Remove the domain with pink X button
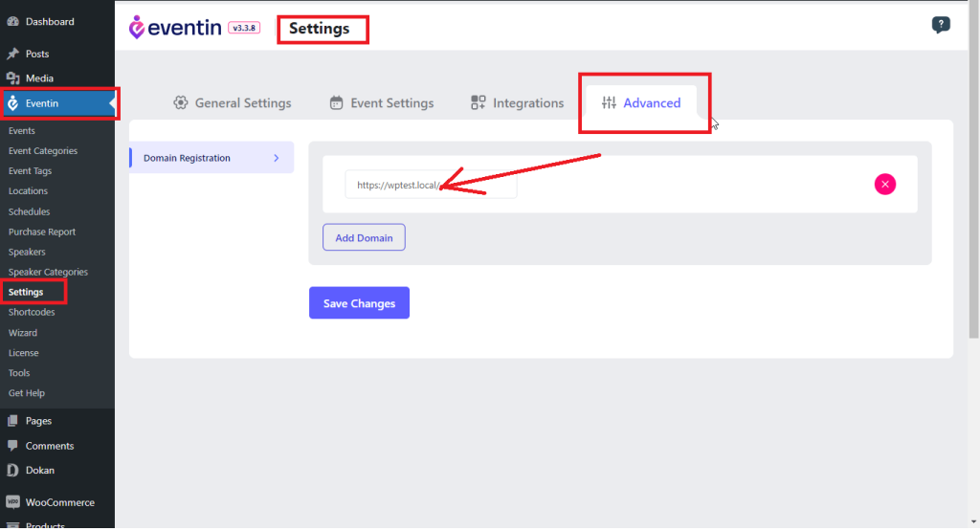 (885, 185)
